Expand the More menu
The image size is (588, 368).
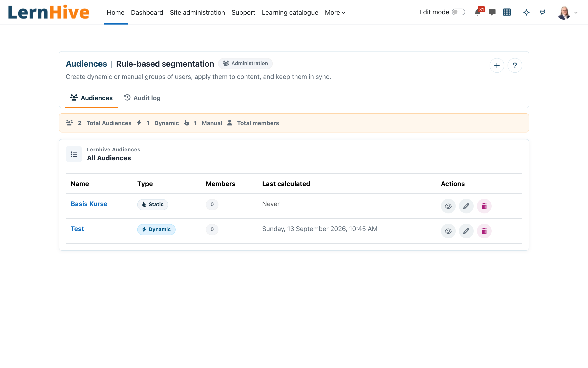pos(335,12)
